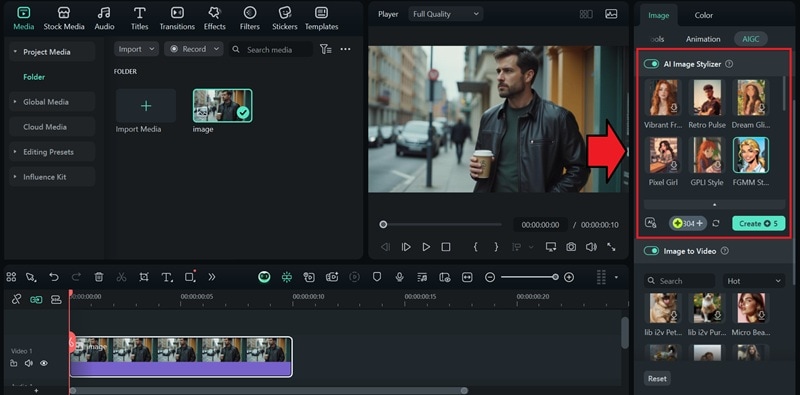Open the Transitions tab
Image resolution: width=800 pixels, height=395 pixels.
[177, 19]
